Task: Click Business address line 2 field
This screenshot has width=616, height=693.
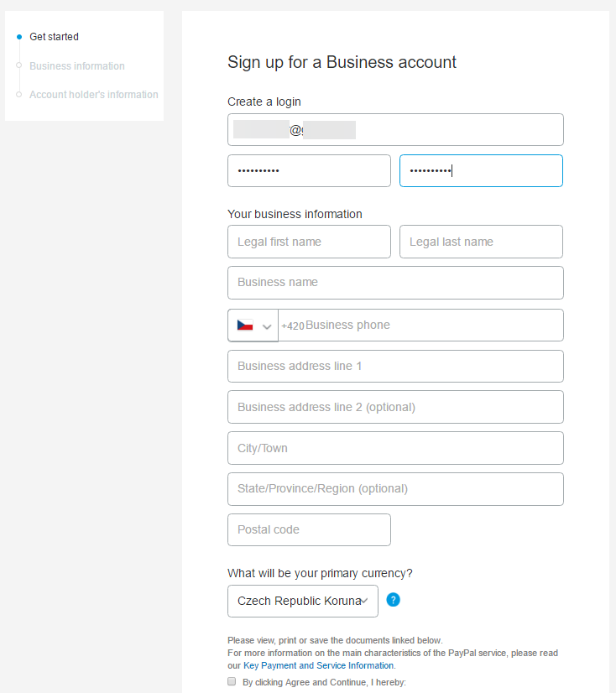Action: coord(395,408)
